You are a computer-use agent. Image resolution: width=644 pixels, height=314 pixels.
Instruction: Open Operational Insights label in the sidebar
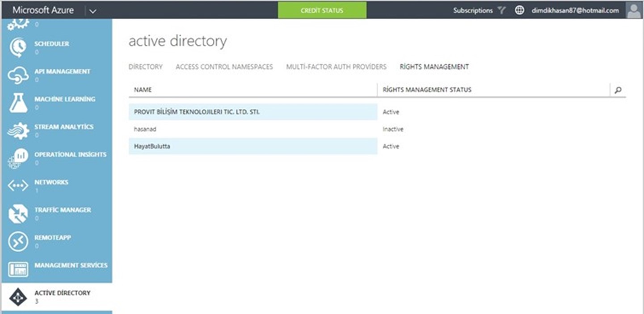click(71, 155)
